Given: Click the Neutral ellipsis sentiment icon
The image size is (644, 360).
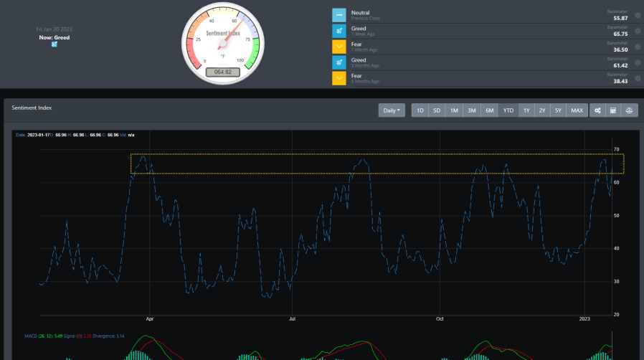Looking at the screenshot, I should (338, 15).
